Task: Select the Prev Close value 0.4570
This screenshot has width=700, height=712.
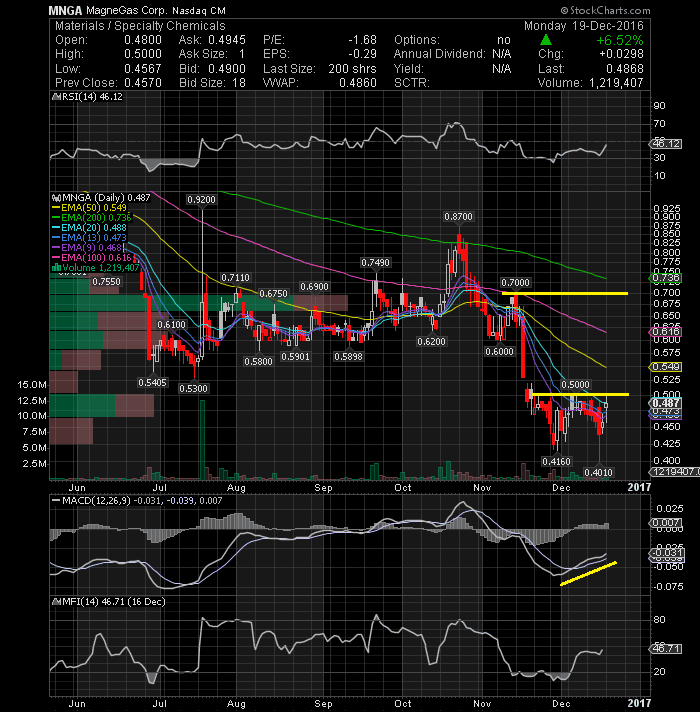Action: pos(143,83)
